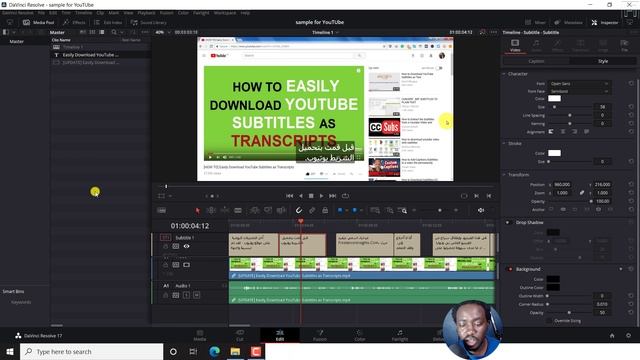The height and width of the screenshot is (360, 640).
Task: Open the Font dropdown showing Open Sans
Action: coord(579,84)
